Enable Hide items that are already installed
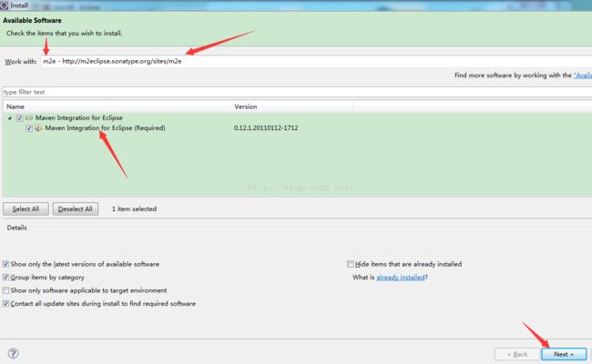 tap(351, 264)
